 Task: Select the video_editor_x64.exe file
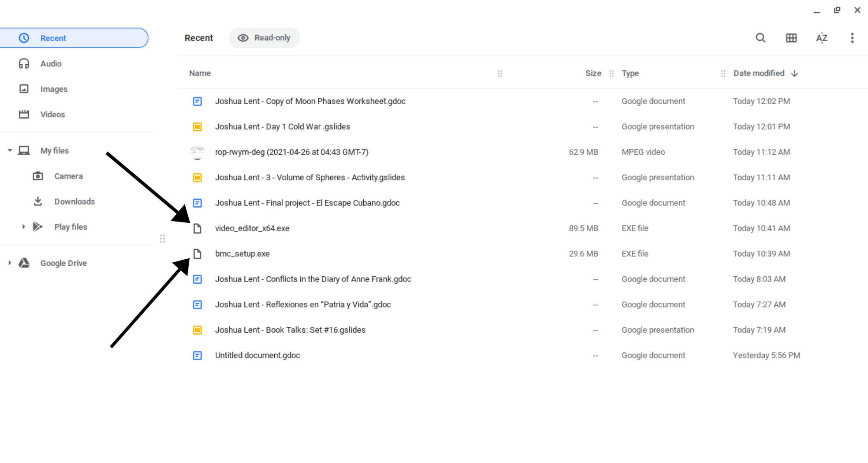click(252, 228)
